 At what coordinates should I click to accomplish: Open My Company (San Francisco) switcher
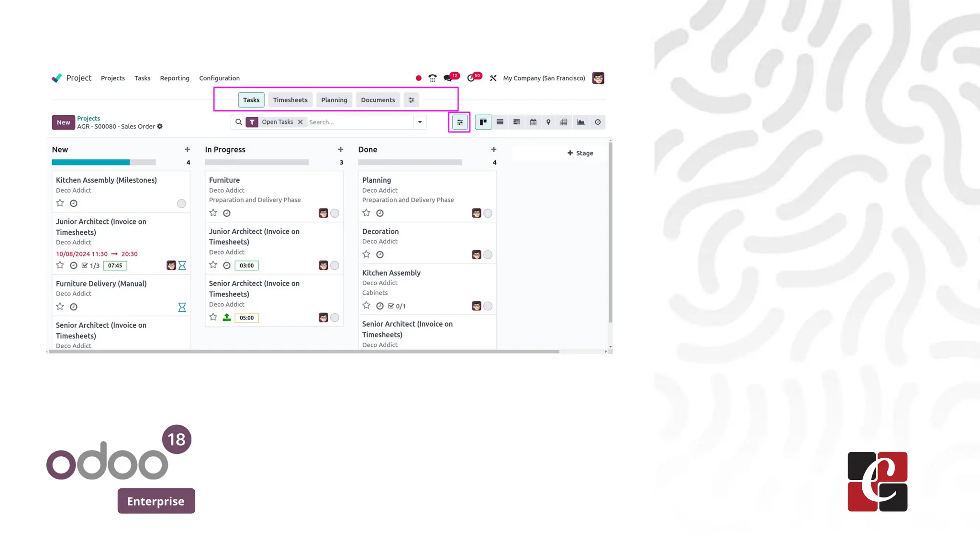(x=544, y=78)
